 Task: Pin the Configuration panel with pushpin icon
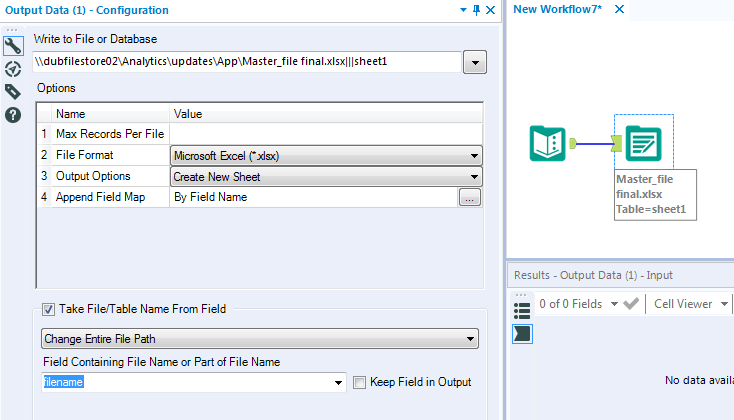pyautogui.click(x=477, y=10)
